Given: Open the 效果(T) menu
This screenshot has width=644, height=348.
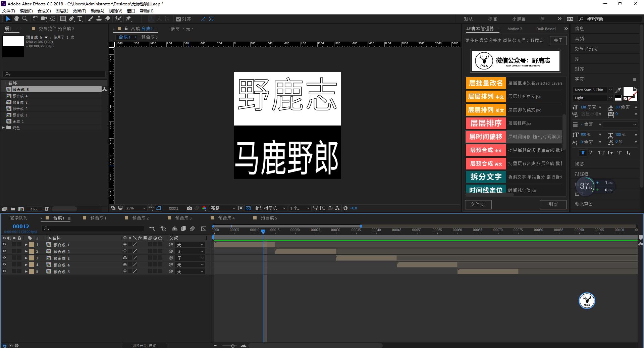Looking at the screenshot, I should click(79, 11).
